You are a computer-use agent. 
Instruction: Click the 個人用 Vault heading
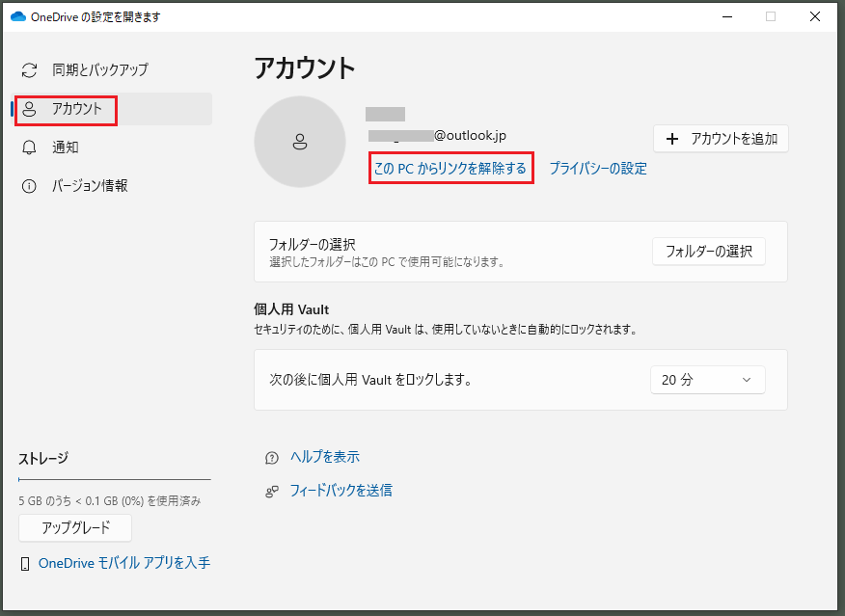coord(291,309)
